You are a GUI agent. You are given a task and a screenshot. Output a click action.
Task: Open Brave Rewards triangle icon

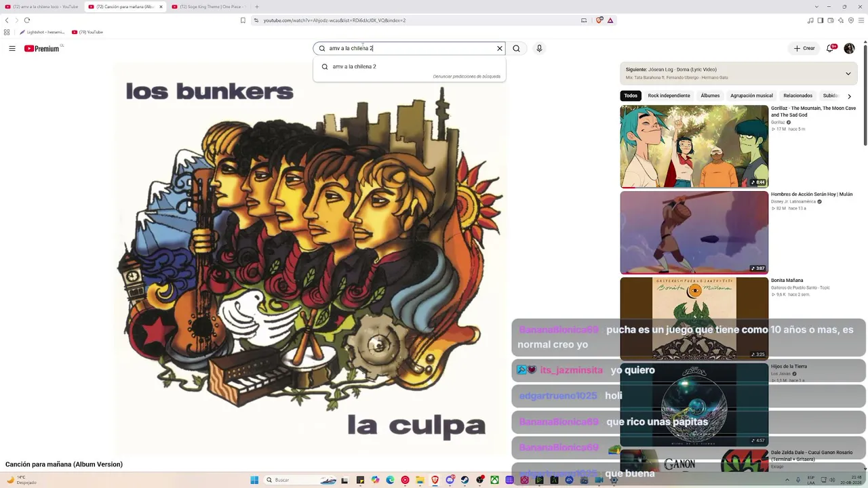point(610,20)
